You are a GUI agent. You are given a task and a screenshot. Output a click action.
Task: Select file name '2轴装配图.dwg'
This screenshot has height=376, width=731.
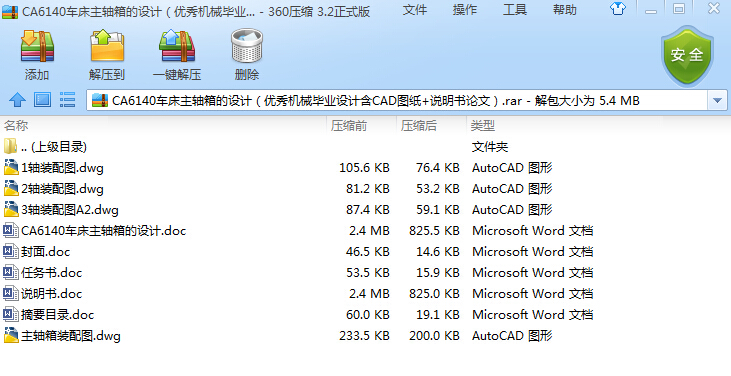62,189
